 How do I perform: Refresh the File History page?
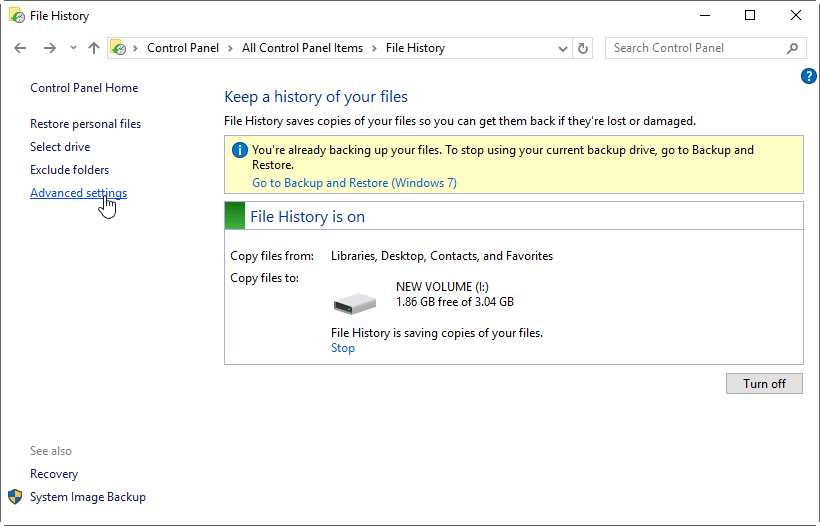coord(584,48)
